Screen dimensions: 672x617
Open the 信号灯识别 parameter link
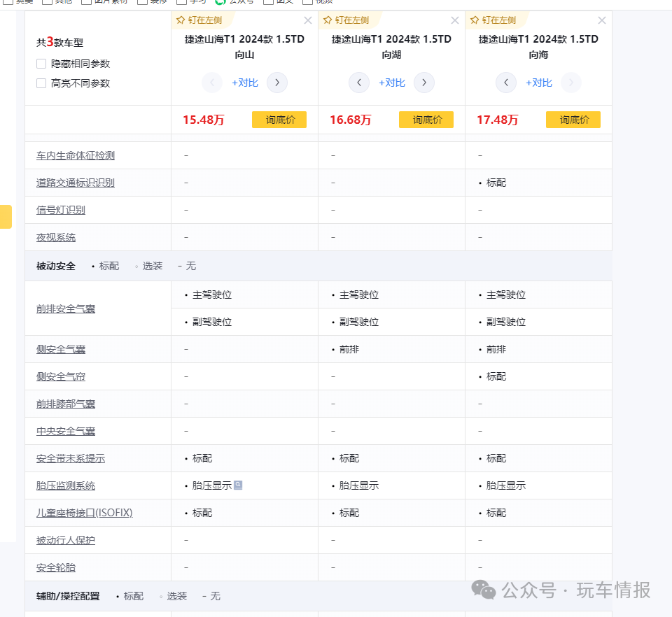[x=61, y=210]
